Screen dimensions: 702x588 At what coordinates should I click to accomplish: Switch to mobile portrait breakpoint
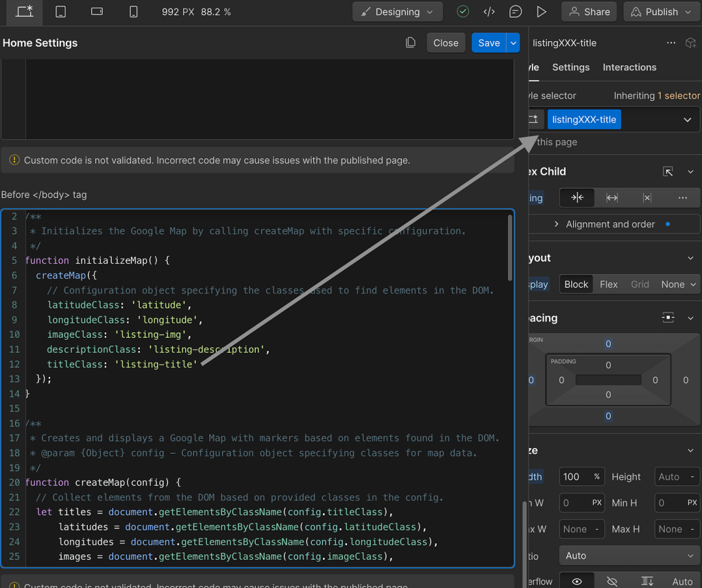click(134, 12)
